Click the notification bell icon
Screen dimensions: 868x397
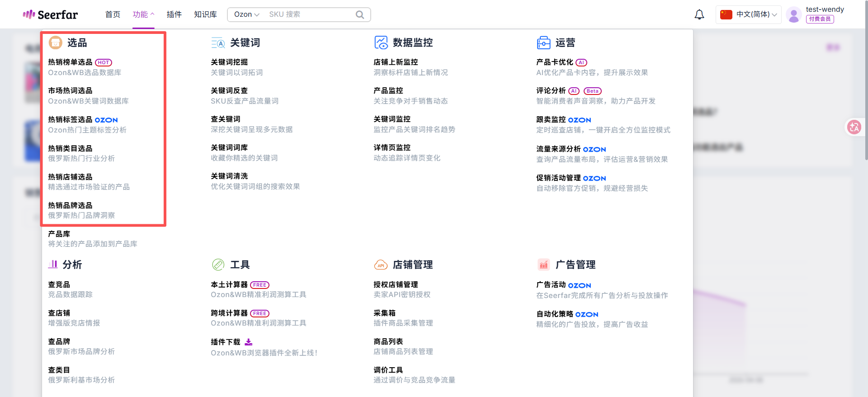pyautogui.click(x=699, y=14)
